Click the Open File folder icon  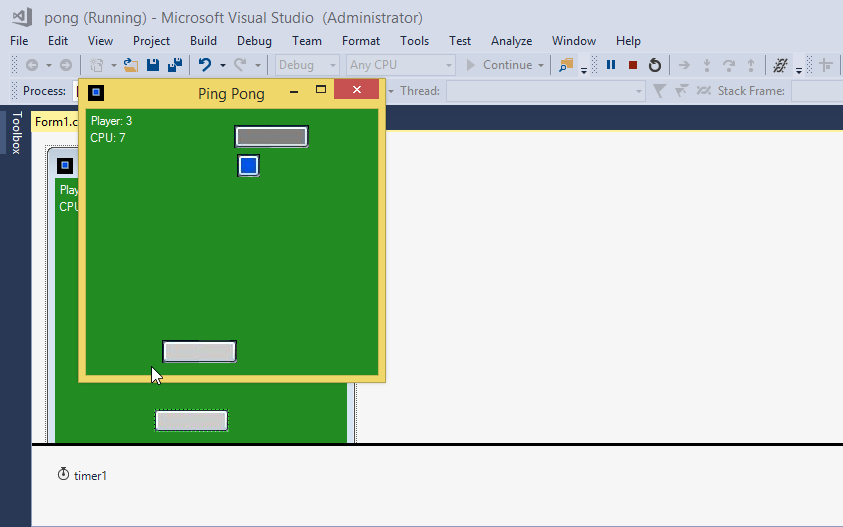click(130, 65)
